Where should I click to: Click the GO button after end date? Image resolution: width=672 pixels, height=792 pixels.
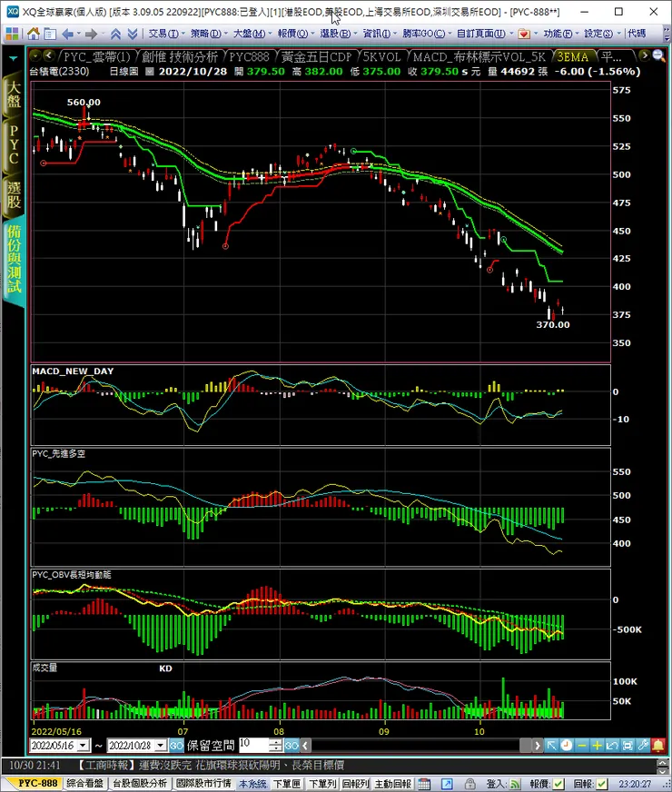(x=176, y=745)
